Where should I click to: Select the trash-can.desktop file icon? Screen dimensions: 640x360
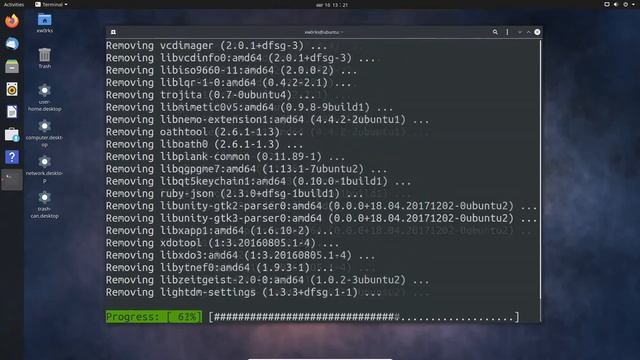coord(44,204)
